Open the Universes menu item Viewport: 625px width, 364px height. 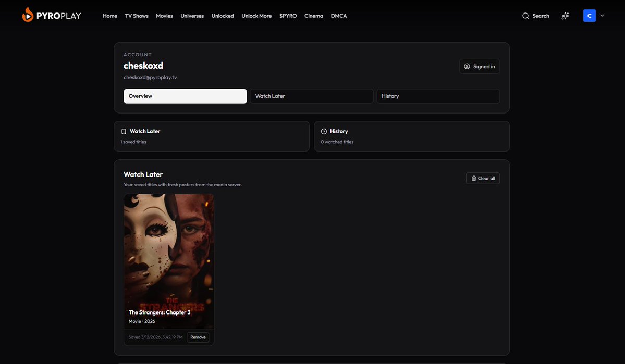(192, 16)
